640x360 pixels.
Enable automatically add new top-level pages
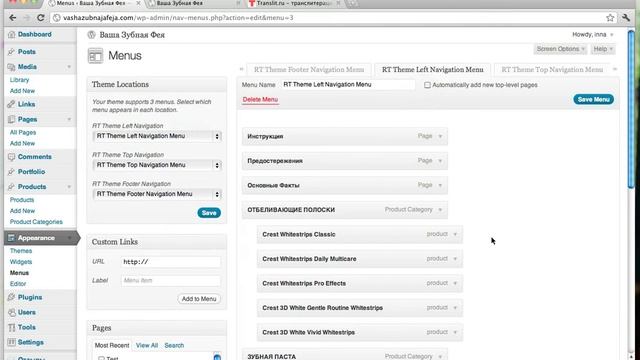pos(427,85)
